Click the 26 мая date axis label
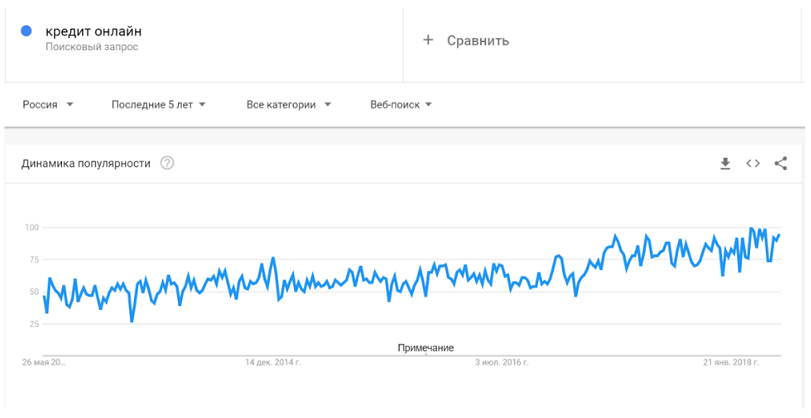 44,362
